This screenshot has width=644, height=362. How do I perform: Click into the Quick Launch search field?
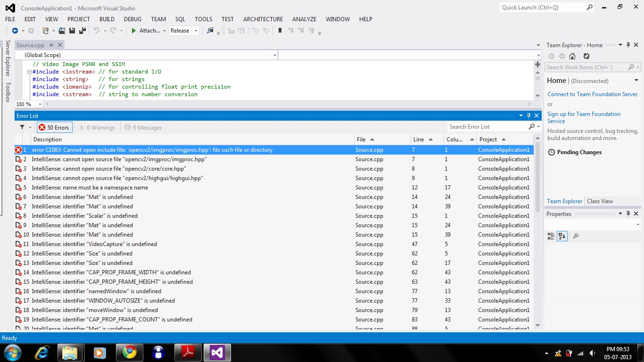point(543,7)
